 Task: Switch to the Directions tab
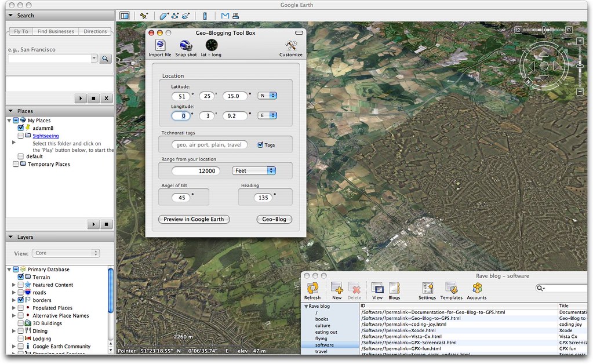(x=95, y=31)
